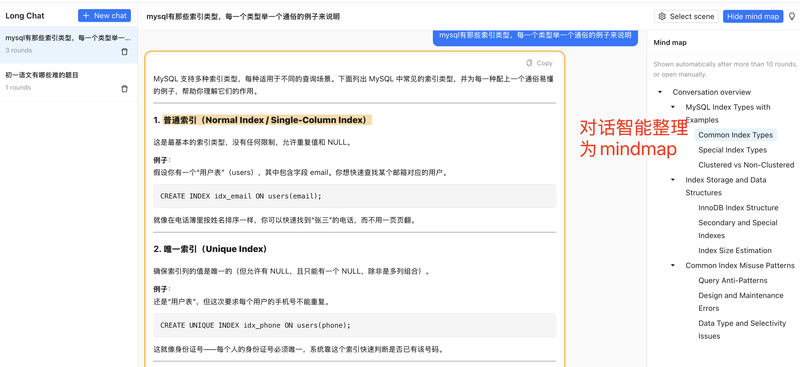The height and width of the screenshot is (367, 800).
Task: Delete the mysql chat with trash icon
Action: pyautogui.click(x=124, y=52)
